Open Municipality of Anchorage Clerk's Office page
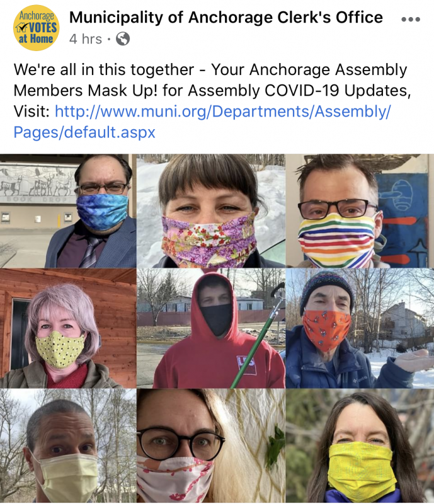 226,18
